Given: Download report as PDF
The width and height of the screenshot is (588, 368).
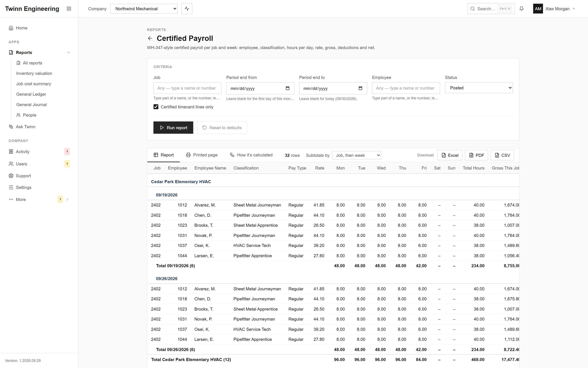Looking at the screenshot, I should [476, 155].
